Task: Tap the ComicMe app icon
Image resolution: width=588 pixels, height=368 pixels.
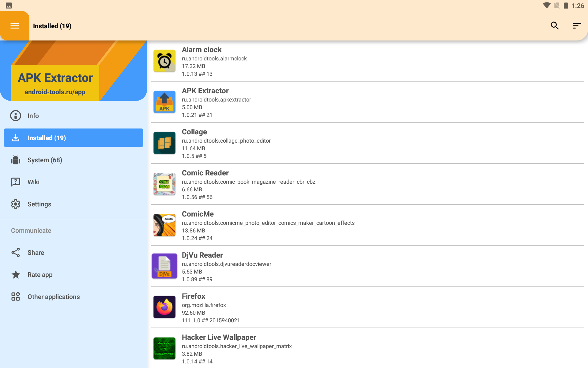Action: coord(164,225)
